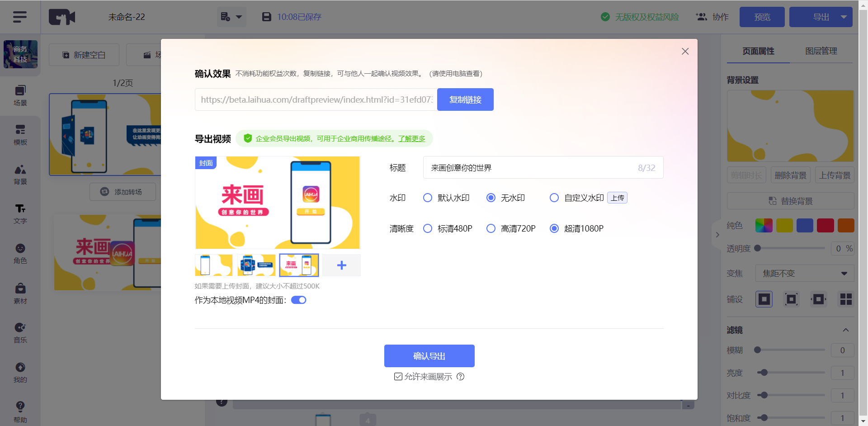Open the 模板 templates panel

[x=20, y=135]
